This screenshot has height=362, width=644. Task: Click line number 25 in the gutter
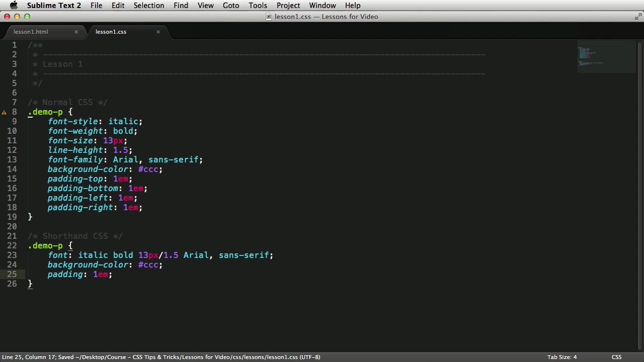click(12, 275)
